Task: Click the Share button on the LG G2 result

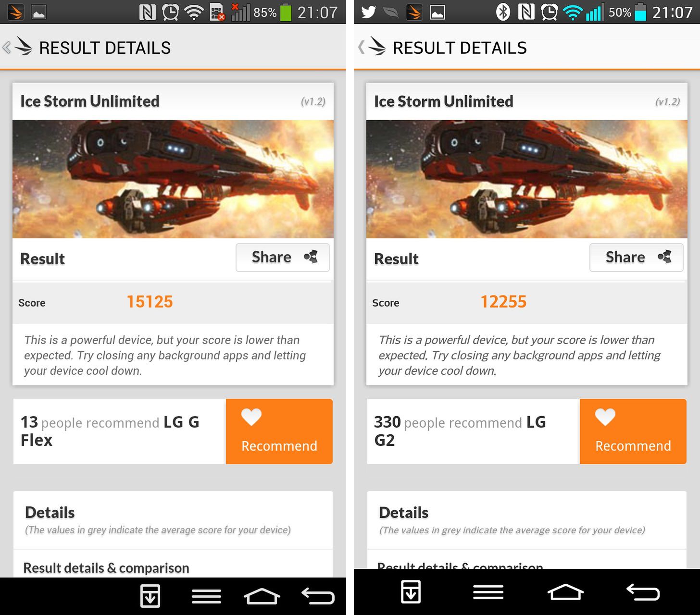Action: (x=637, y=258)
